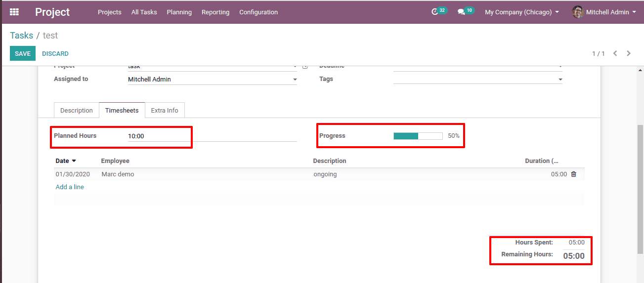
Task: Go to next record arrow
Action: pos(629,53)
